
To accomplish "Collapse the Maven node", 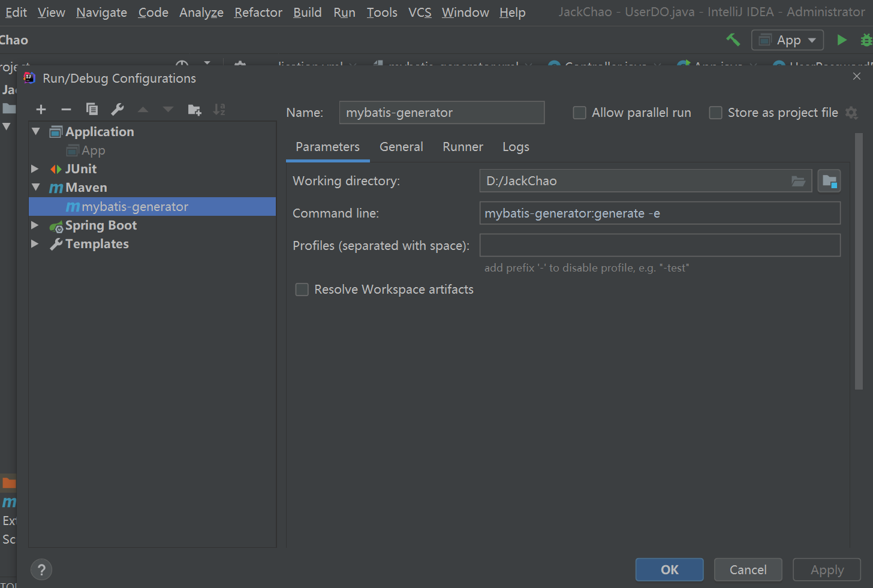I will tap(36, 188).
